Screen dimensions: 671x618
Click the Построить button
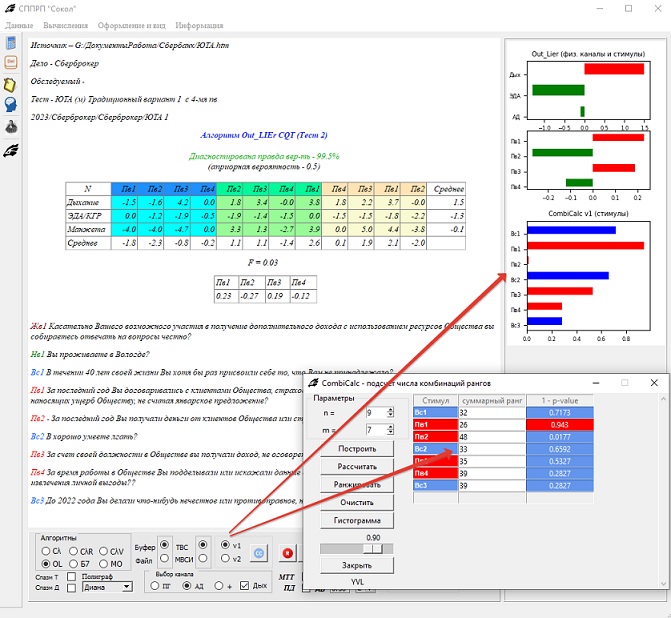[x=357, y=449]
